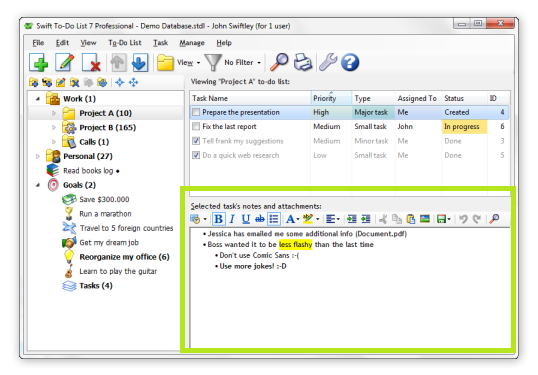Image resolution: width=538 pixels, height=375 pixels.
Task: Add a new task with green plus icon
Action: pos(38,62)
